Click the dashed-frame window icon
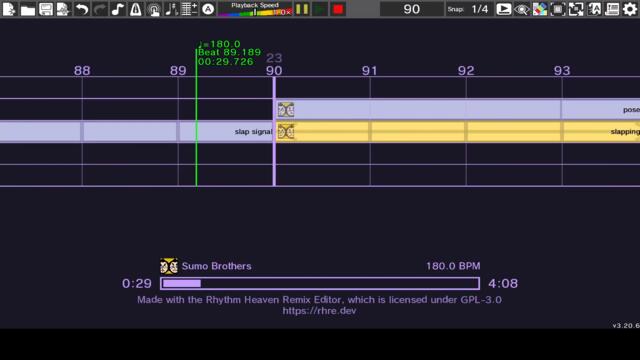 point(558,9)
